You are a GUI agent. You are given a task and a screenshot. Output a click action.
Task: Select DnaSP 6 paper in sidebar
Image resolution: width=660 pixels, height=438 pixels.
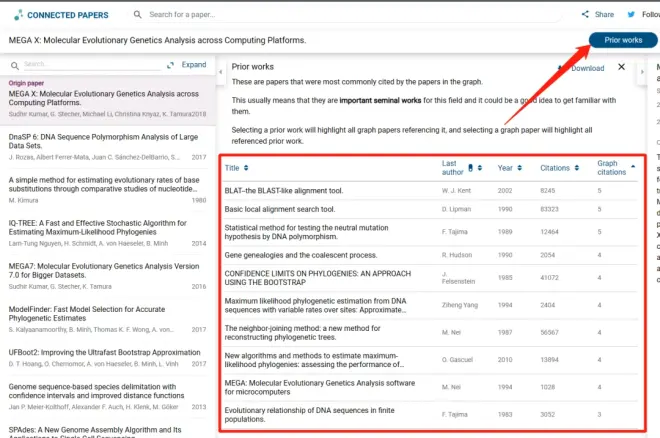point(107,146)
